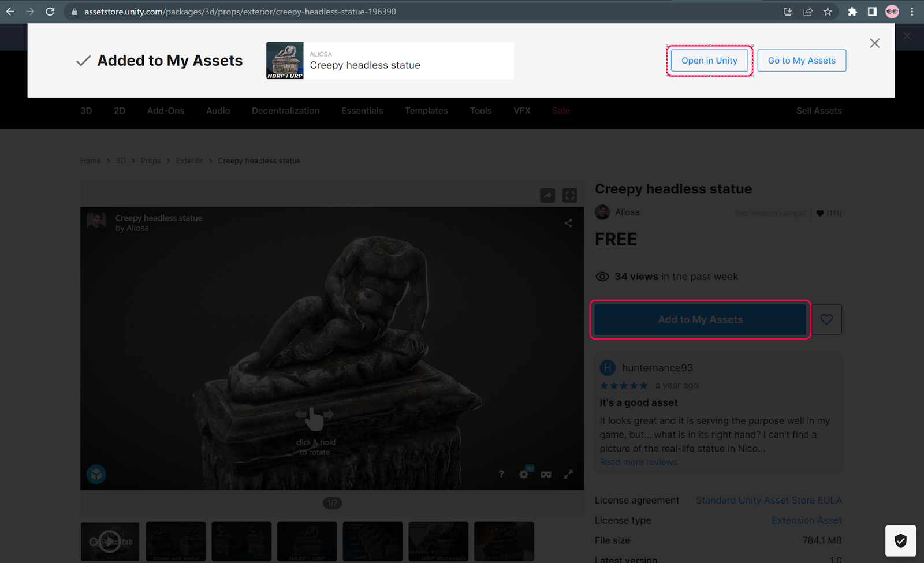Screen dimensions: 924x563
Task: Click the hunternance93 reviewer avatar
Action: [608, 368]
